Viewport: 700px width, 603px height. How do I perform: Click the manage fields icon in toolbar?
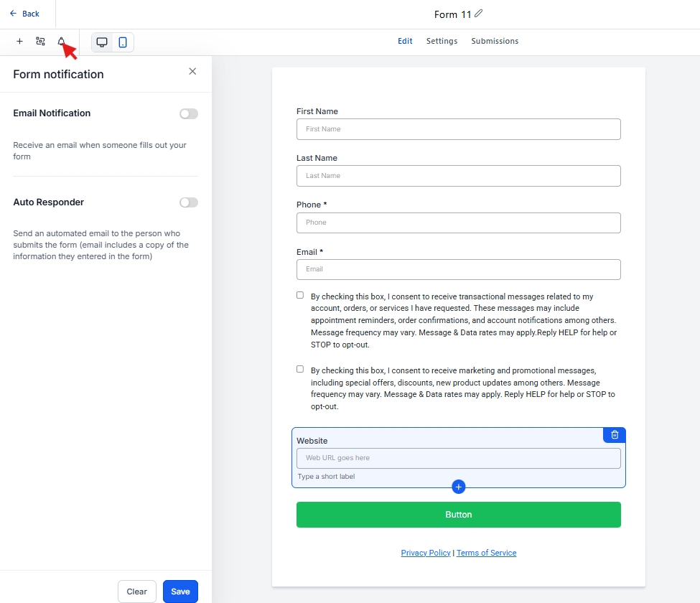pos(40,42)
